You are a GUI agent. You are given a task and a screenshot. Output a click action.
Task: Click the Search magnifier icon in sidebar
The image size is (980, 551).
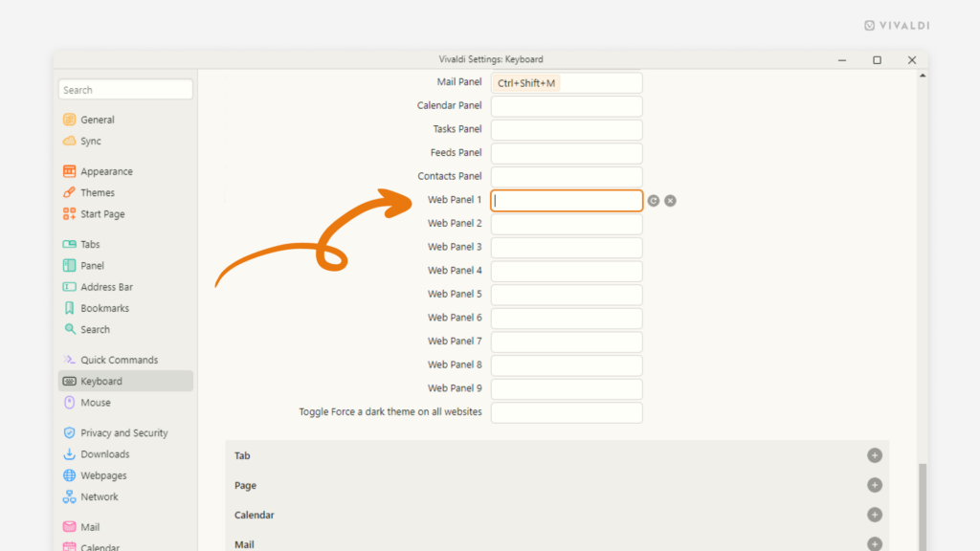click(x=69, y=329)
